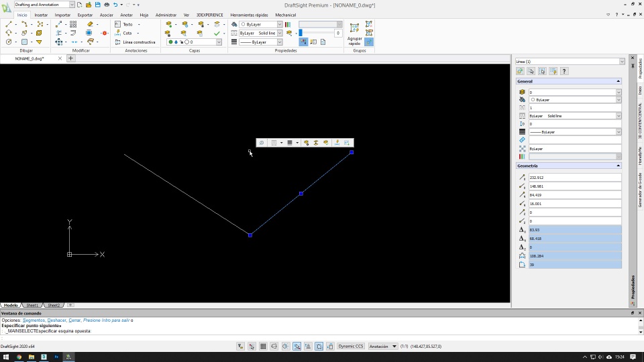The height and width of the screenshot is (362, 644).
Task: Select the Hatch draw tool
Action: click(24, 42)
